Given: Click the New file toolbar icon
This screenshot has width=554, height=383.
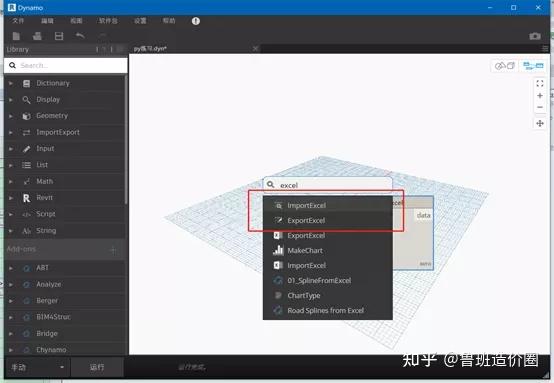Looking at the screenshot, I should click(x=16, y=36).
